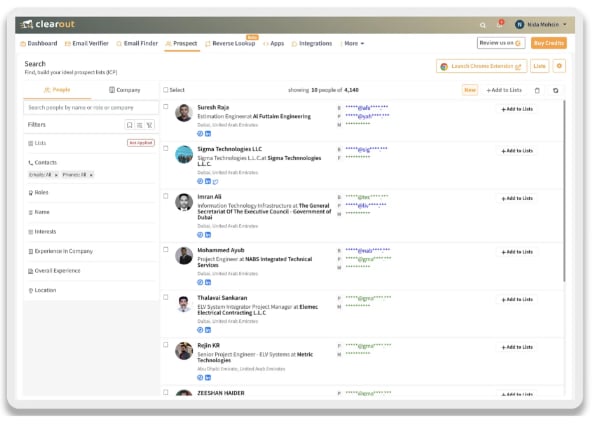Click Buy Credits button
This screenshot has width=593, height=428.
tap(549, 43)
